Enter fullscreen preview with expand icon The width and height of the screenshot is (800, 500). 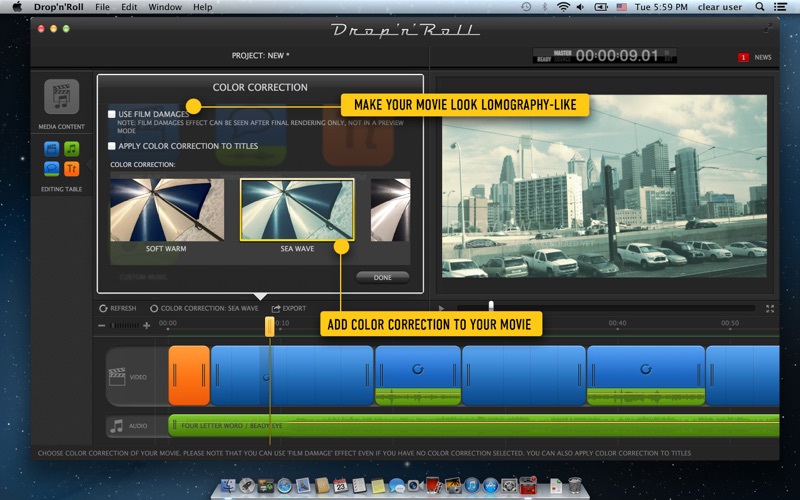[770, 308]
